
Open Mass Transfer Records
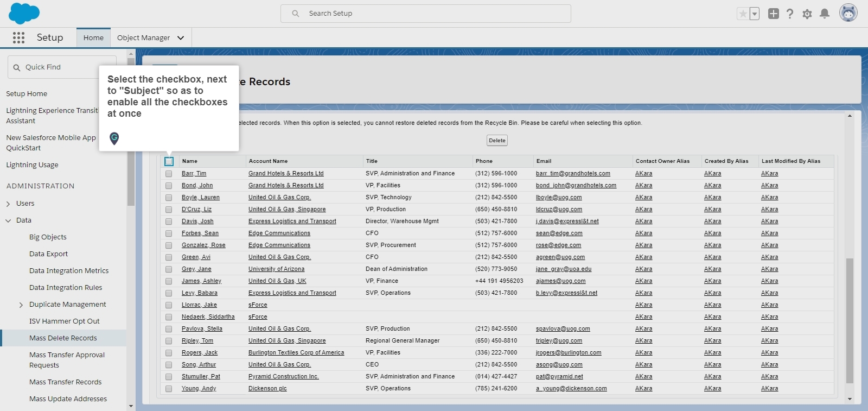point(66,382)
